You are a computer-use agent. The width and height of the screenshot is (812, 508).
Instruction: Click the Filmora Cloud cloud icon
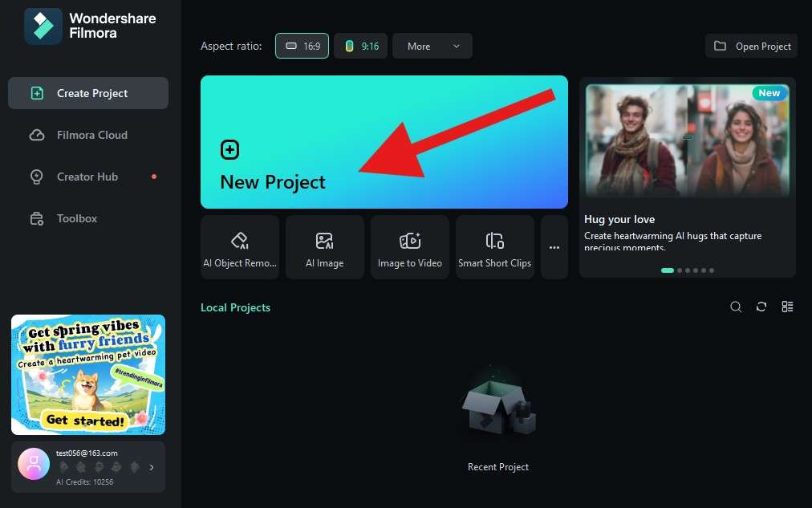[x=37, y=135]
